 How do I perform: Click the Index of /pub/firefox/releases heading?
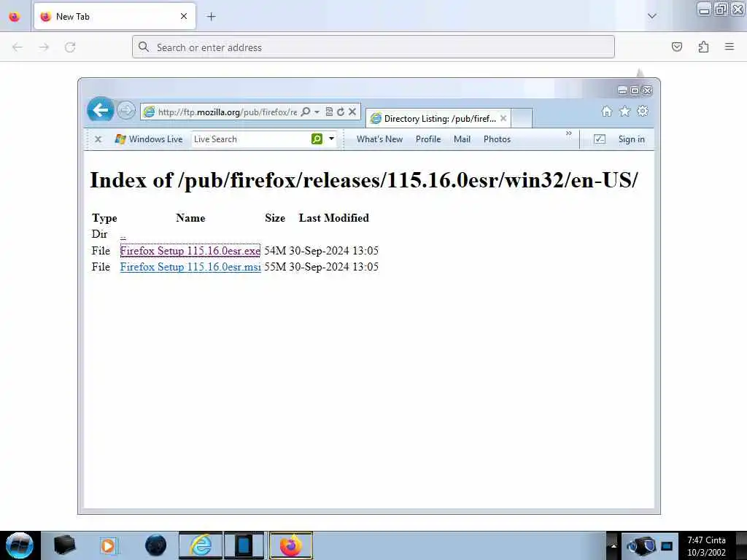pyautogui.click(x=364, y=180)
